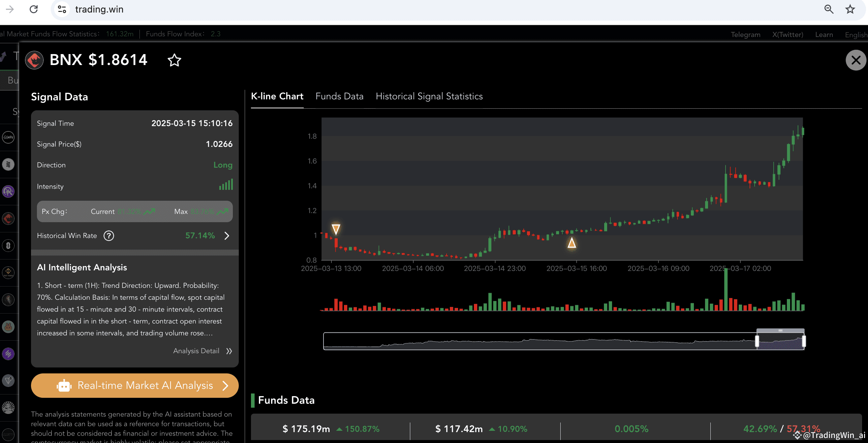This screenshot has height=443, width=868.
Task: Click the 10.90% change value
Action: [512, 429]
